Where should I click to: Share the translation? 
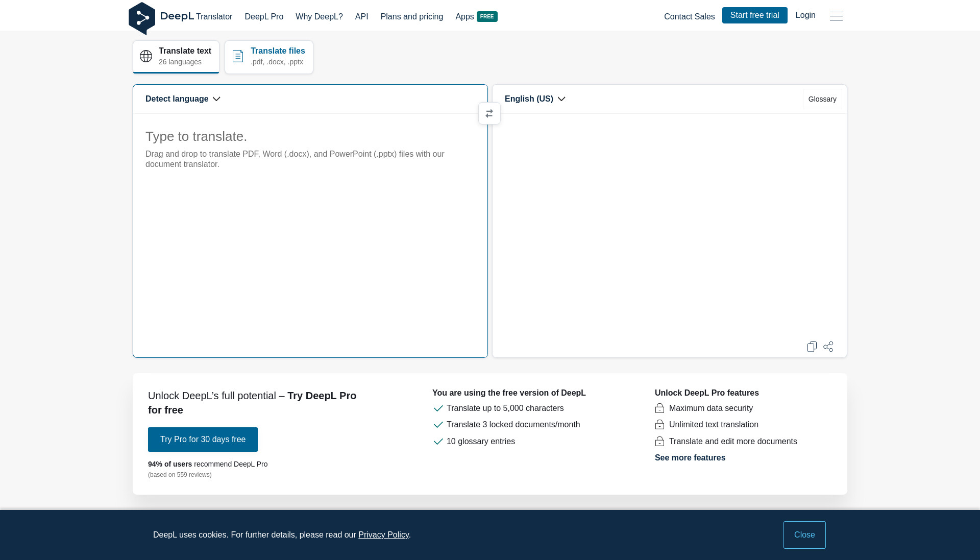828,347
